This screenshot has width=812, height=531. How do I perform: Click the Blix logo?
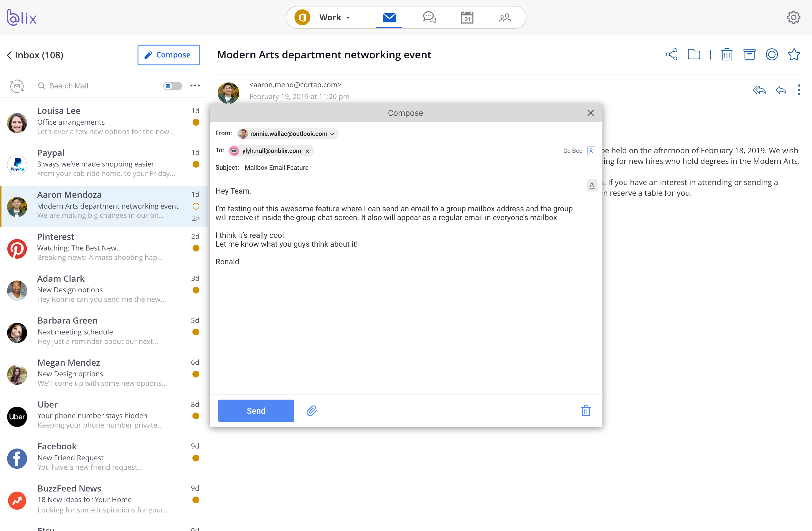click(22, 17)
